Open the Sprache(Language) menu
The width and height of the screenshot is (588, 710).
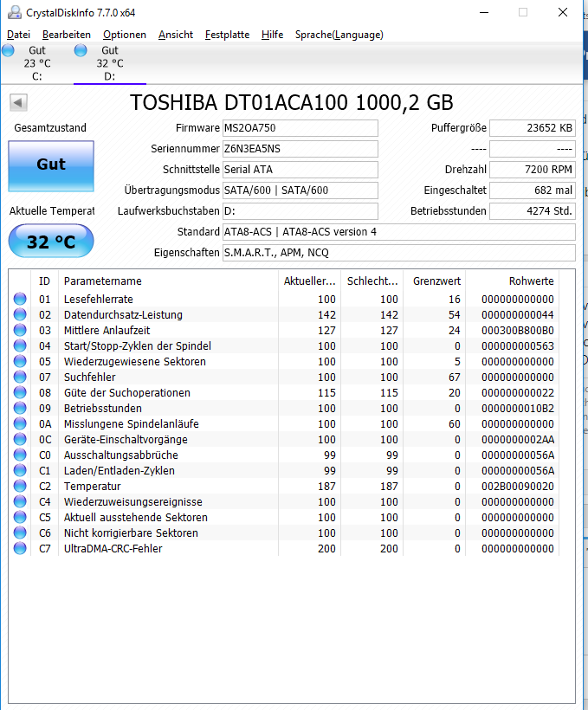point(339,35)
